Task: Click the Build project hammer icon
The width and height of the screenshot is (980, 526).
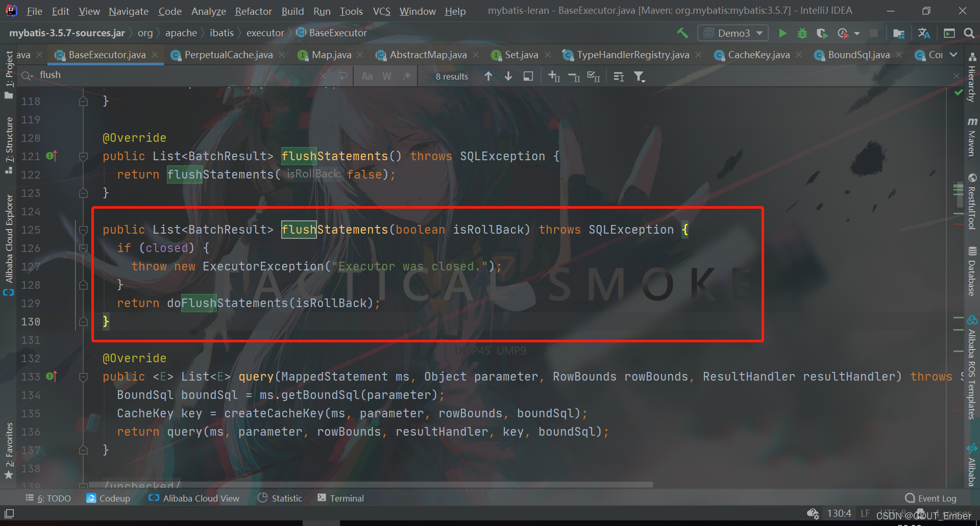Action: pyautogui.click(x=682, y=33)
